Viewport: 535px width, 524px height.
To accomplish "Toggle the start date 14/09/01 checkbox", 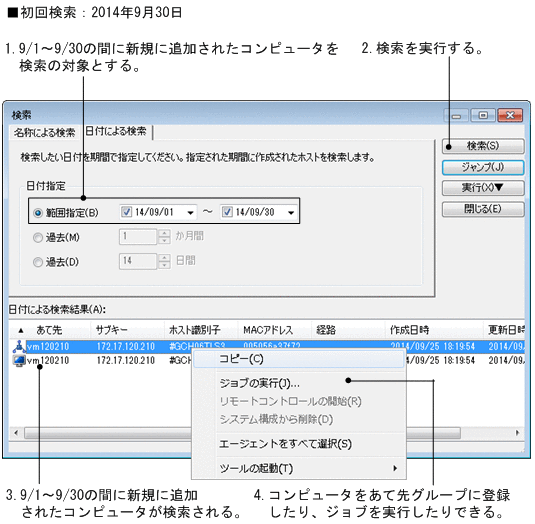I will click(x=126, y=212).
